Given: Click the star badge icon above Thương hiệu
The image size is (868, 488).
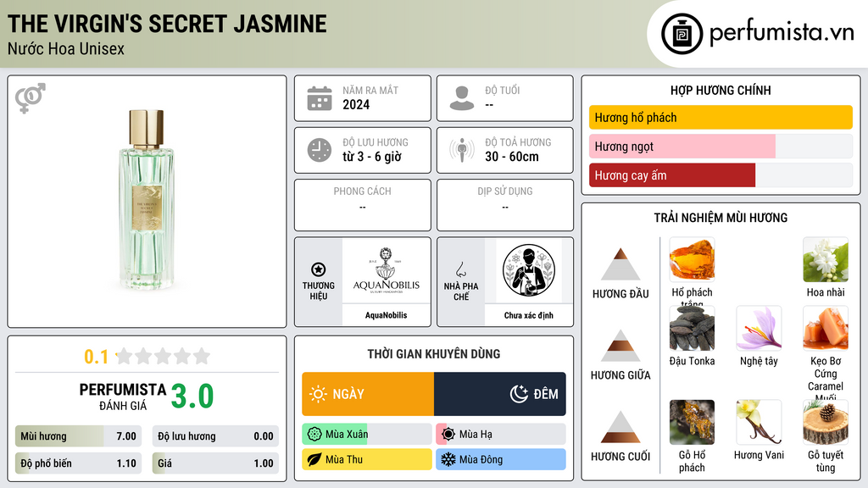Looking at the screenshot, I should coord(319,269).
